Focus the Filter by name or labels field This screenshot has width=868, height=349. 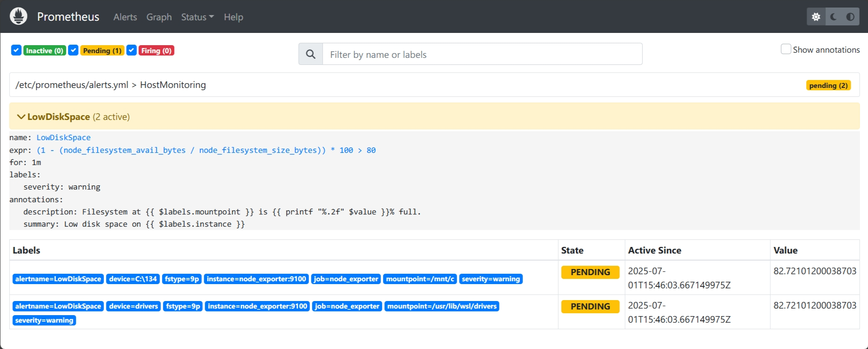point(482,54)
